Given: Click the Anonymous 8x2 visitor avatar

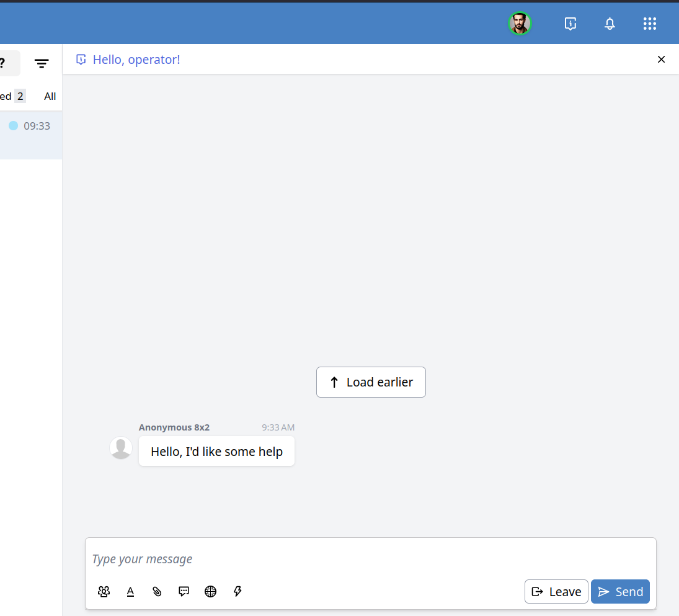Looking at the screenshot, I should (121, 448).
